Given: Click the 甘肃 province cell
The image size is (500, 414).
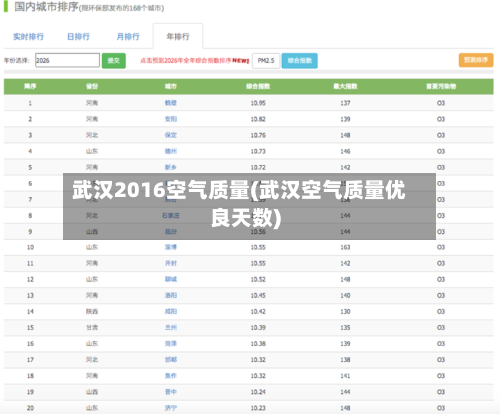Looking at the screenshot, I should [92, 328].
